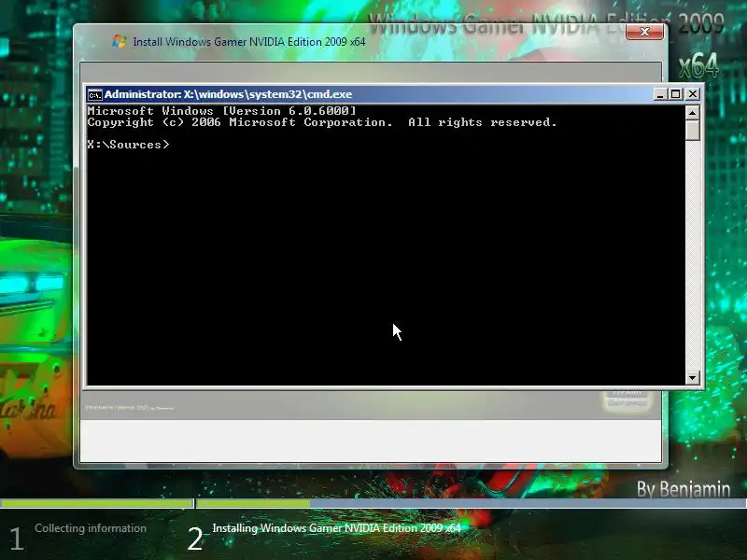Viewport: 747px width, 560px height.
Task: Click the Windows flag icon in installer title
Action: coord(120,41)
